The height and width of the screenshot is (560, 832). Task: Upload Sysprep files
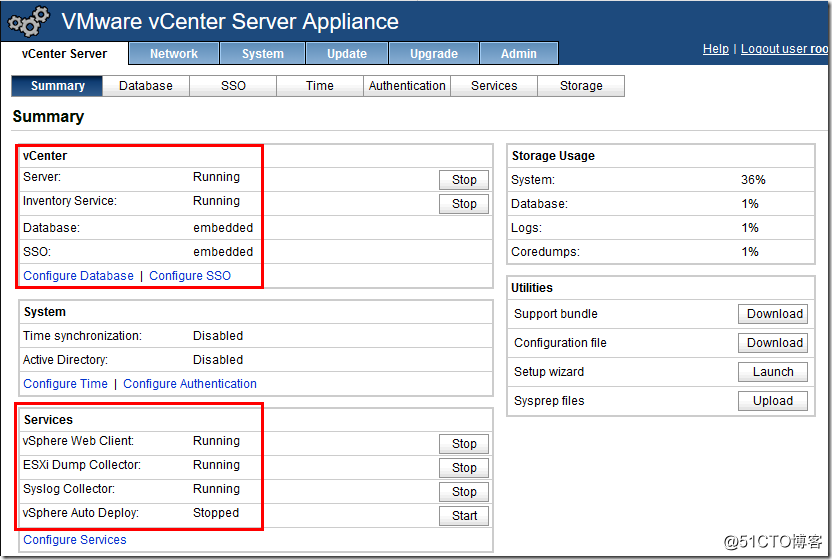773,401
